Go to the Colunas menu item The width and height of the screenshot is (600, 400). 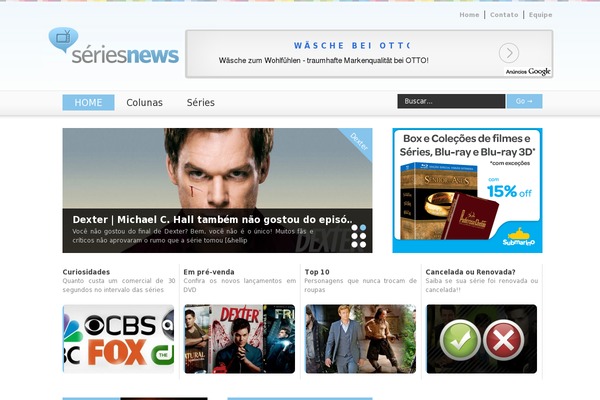pyautogui.click(x=145, y=103)
